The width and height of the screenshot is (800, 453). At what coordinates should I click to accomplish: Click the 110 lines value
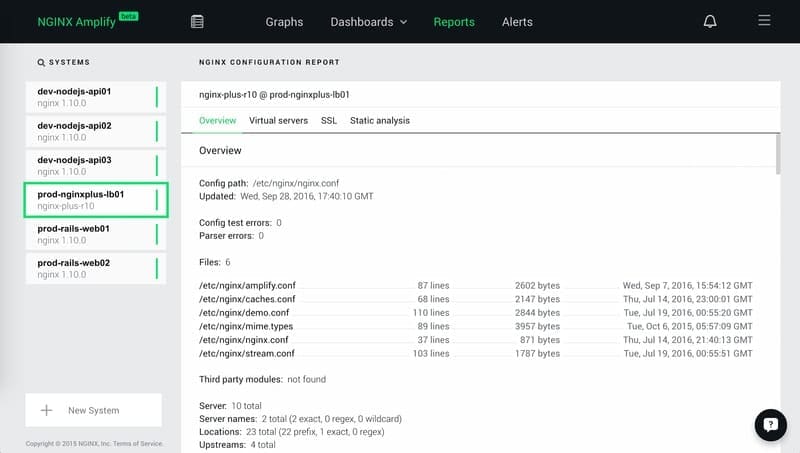coord(431,313)
